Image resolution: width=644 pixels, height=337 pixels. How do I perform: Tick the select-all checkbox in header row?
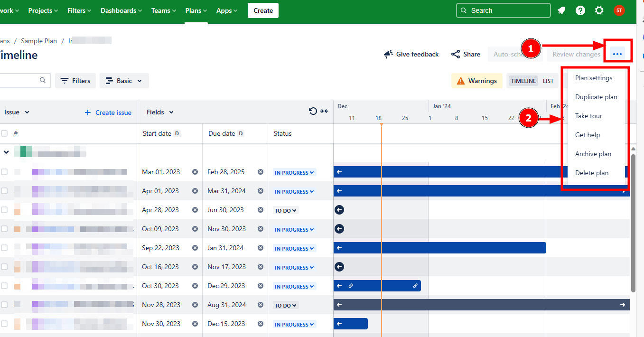pos(4,133)
